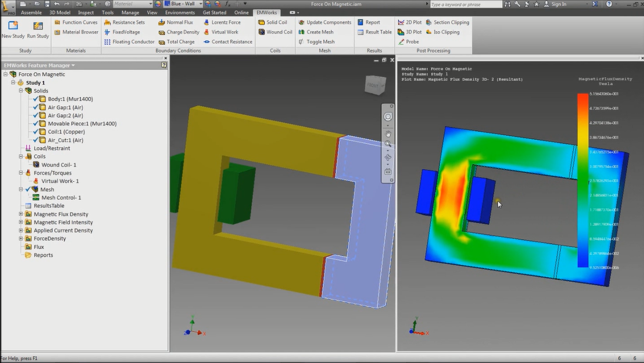Open the Environments tab

pyautogui.click(x=180, y=13)
